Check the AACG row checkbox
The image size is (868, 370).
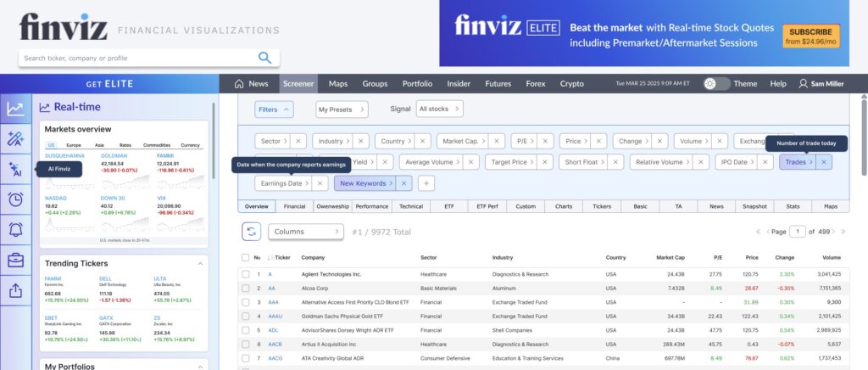click(245, 358)
